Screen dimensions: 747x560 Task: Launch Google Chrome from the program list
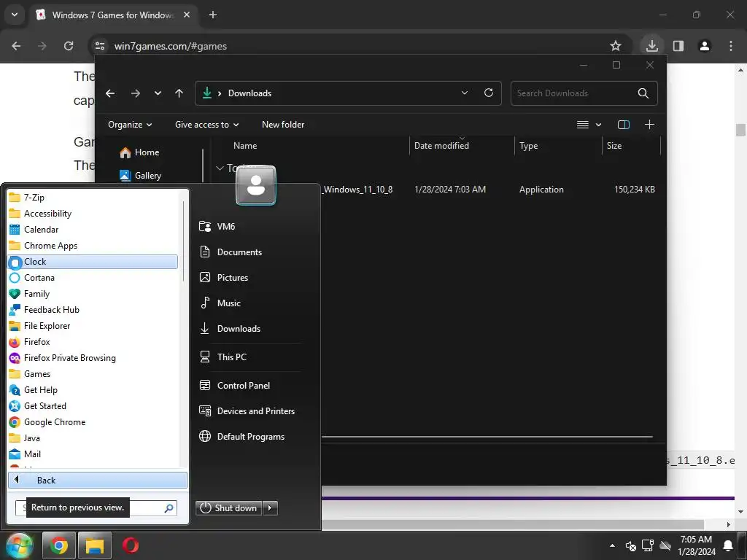[93, 422]
